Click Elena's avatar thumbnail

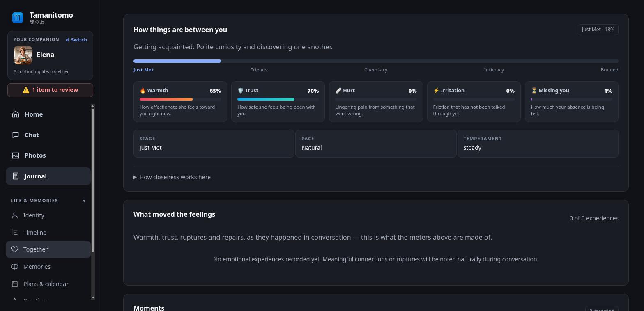coord(23,55)
